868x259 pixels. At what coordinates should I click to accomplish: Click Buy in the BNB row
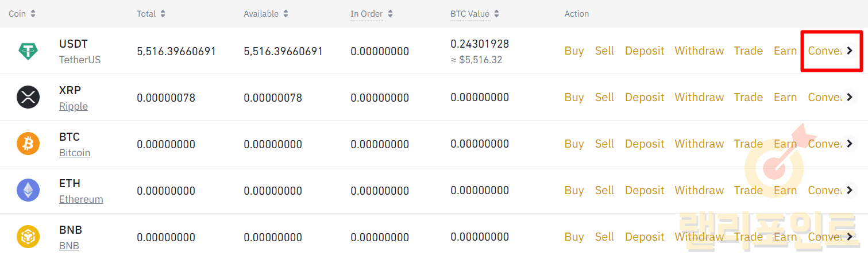[x=574, y=237]
